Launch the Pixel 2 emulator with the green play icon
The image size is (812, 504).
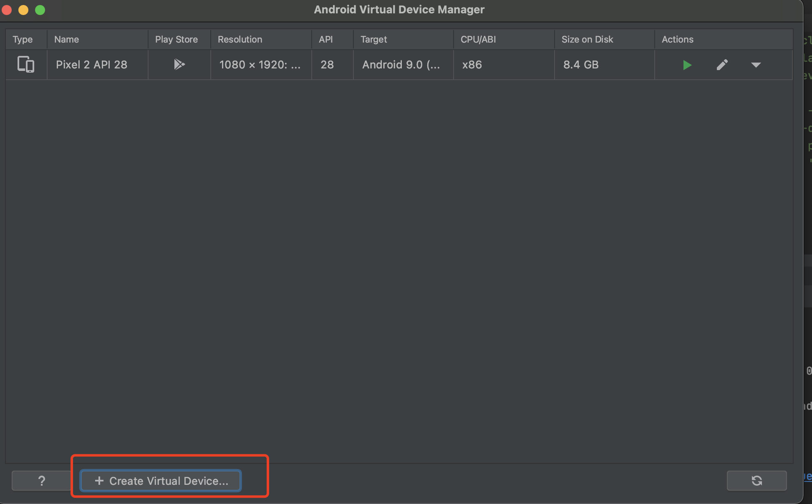(x=687, y=65)
